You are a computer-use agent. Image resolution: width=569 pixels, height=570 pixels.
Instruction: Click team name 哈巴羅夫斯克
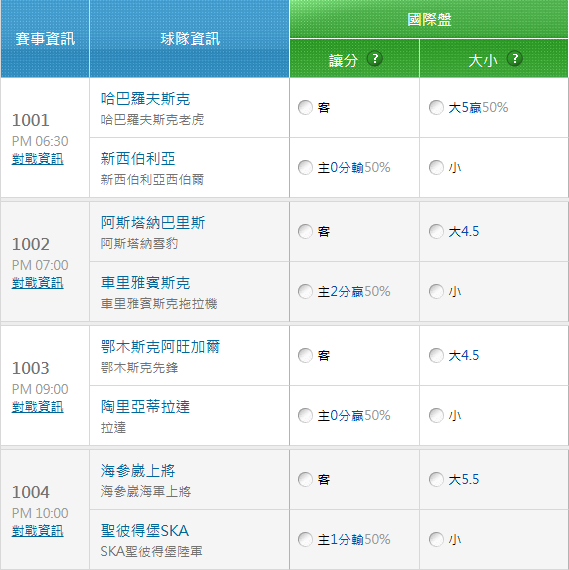tap(145, 99)
